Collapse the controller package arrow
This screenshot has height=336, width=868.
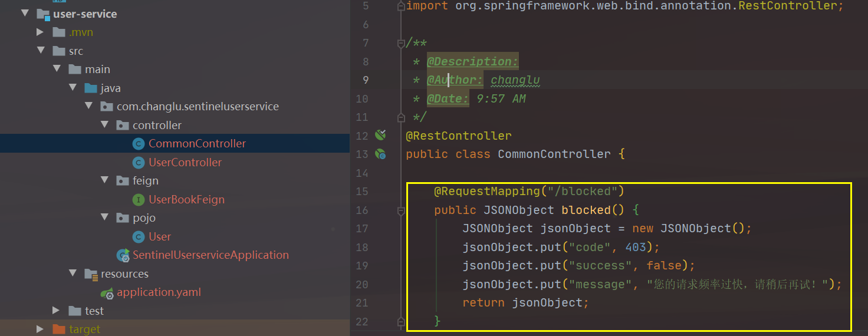point(104,125)
